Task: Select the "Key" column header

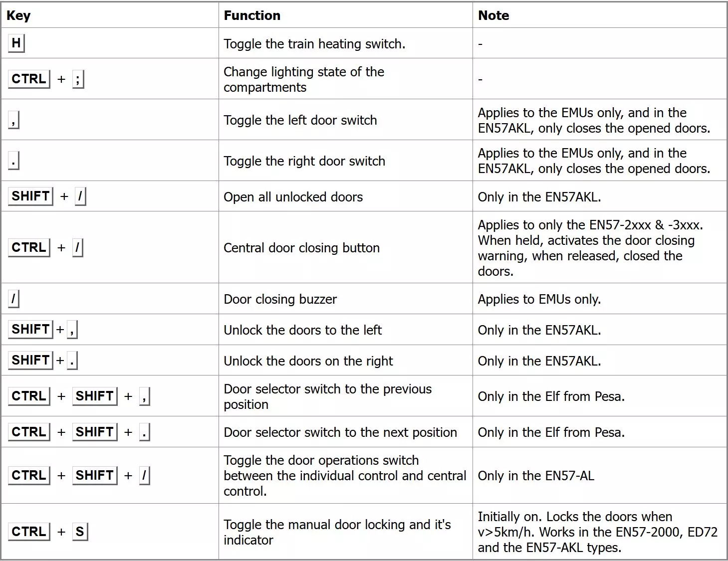Action: point(18,15)
